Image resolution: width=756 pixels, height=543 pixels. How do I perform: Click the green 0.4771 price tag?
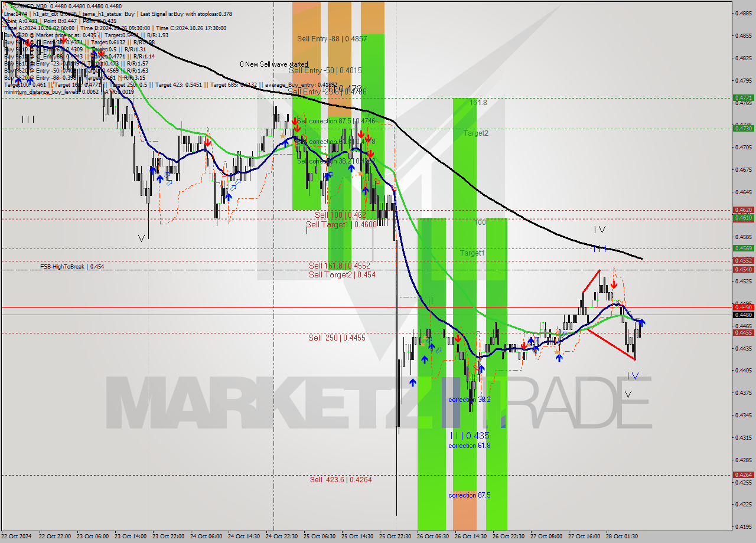pos(742,98)
